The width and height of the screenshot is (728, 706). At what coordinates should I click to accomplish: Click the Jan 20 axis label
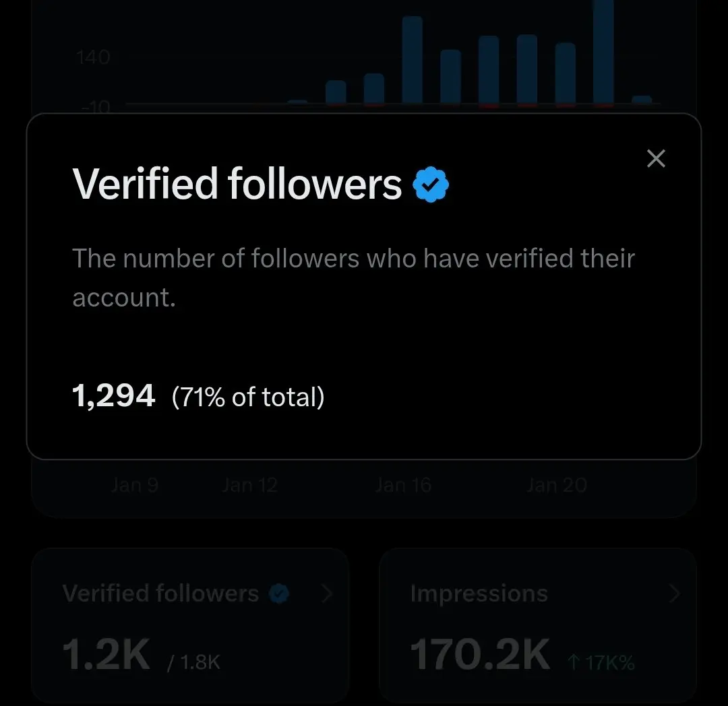(557, 485)
